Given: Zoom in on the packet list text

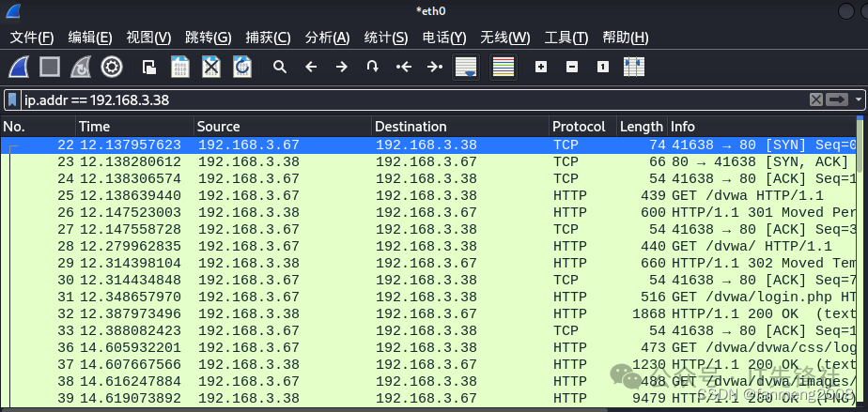Looking at the screenshot, I should click(x=540, y=67).
